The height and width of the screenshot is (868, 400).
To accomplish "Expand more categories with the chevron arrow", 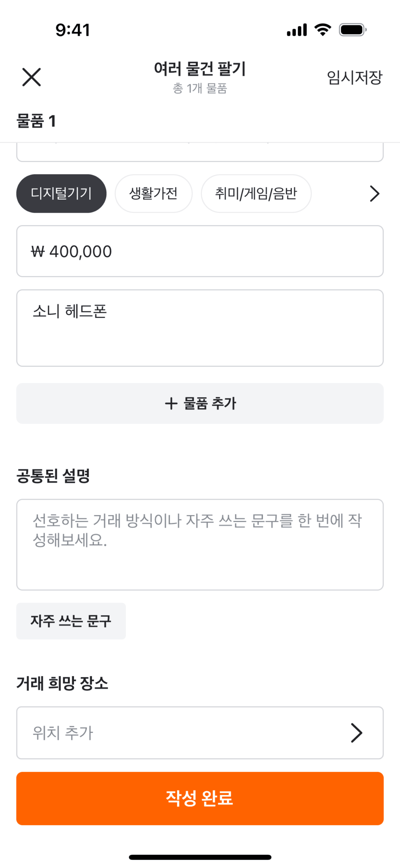I will pos(374,194).
